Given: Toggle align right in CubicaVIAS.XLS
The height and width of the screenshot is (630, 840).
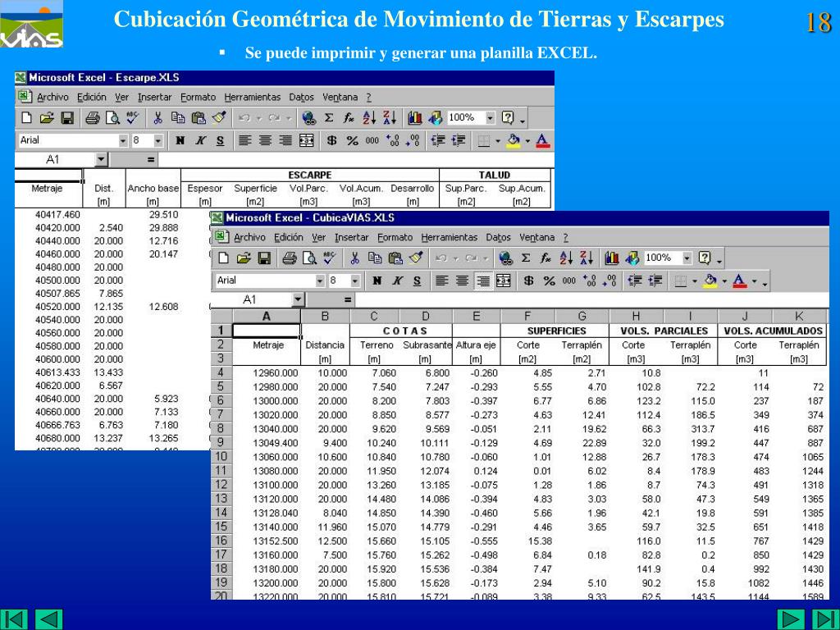Looking at the screenshot, I should click(x=482, y=281).
